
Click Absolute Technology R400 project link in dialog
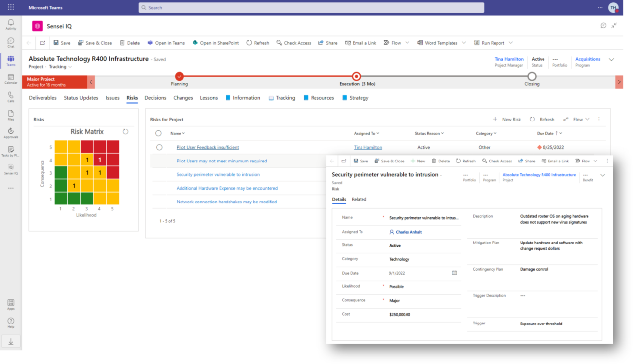[539, 175]
